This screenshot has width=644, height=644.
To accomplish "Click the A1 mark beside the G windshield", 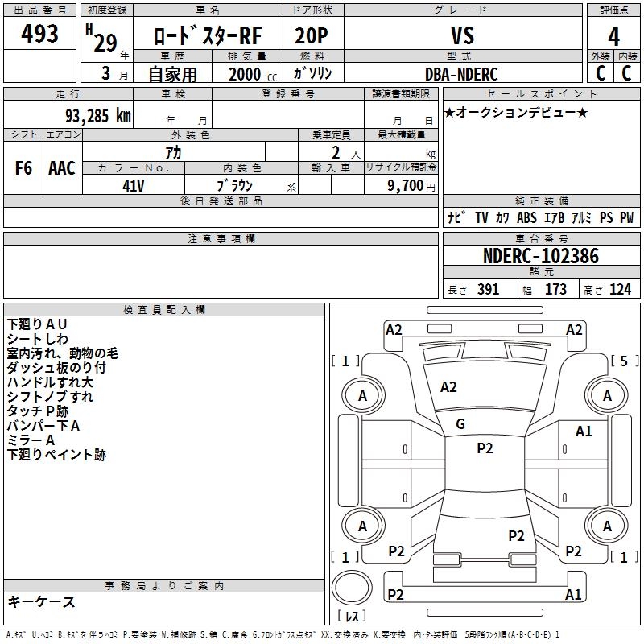I will coord(584,431).
